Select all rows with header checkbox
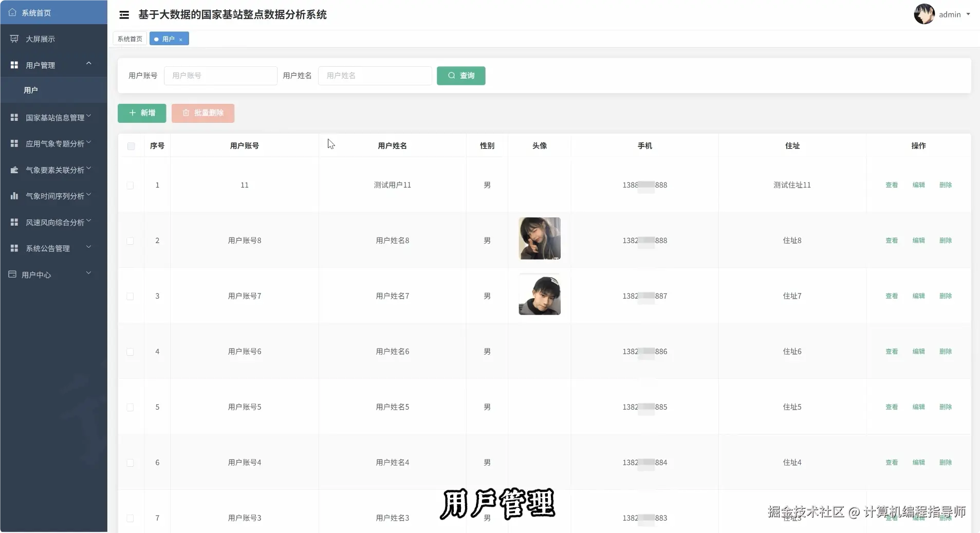Image resolution: width=980 pixels, height=533 pixels. [131, 146]
